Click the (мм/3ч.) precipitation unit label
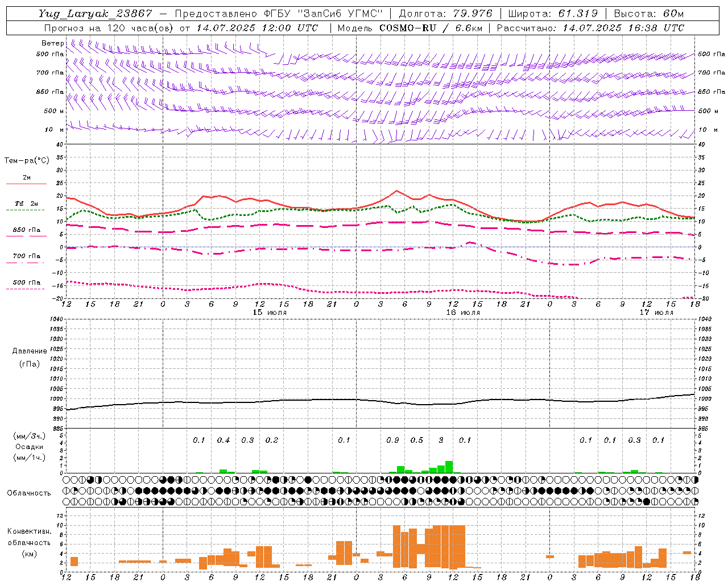 [x=30, y=436]
